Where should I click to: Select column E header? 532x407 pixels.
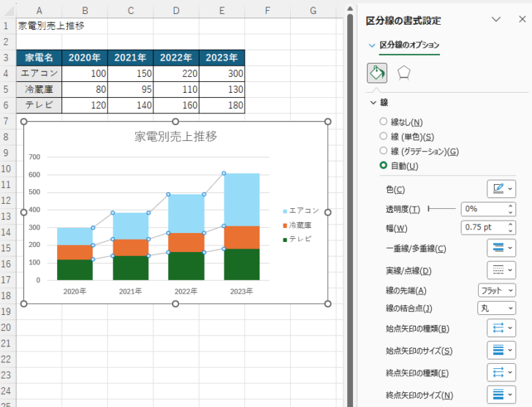pyautogui.click(x=222, y=11)
